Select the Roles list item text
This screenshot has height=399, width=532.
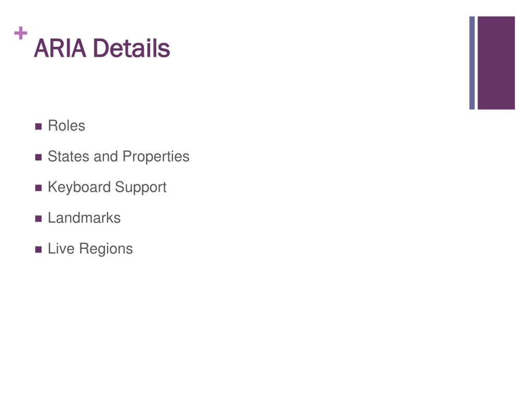[66, 126]
